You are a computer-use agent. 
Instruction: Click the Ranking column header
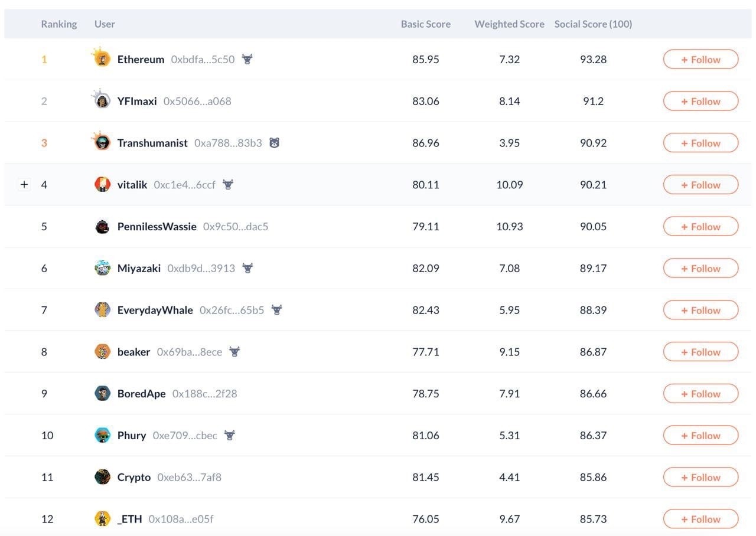pos(59,24)
